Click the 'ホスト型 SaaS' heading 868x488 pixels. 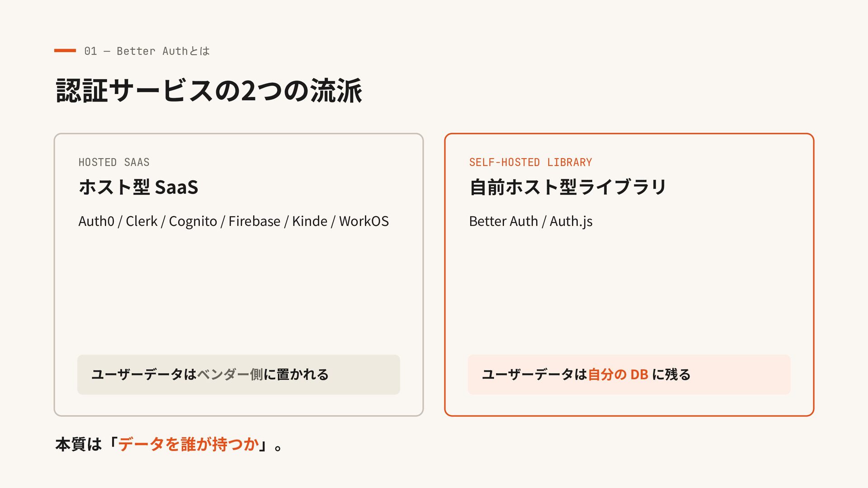pyautogui.click(x=138, y=187)
